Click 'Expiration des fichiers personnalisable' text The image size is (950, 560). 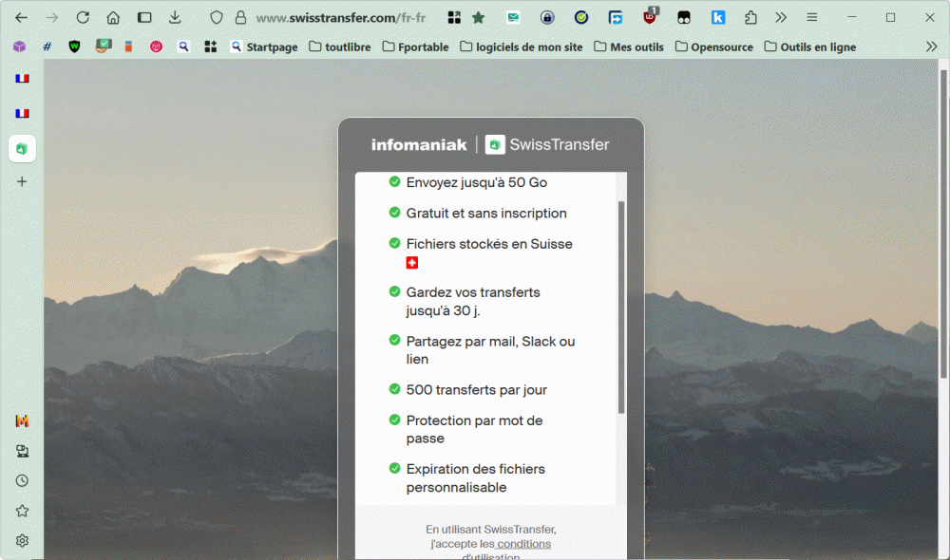click(x=476, y=478)
